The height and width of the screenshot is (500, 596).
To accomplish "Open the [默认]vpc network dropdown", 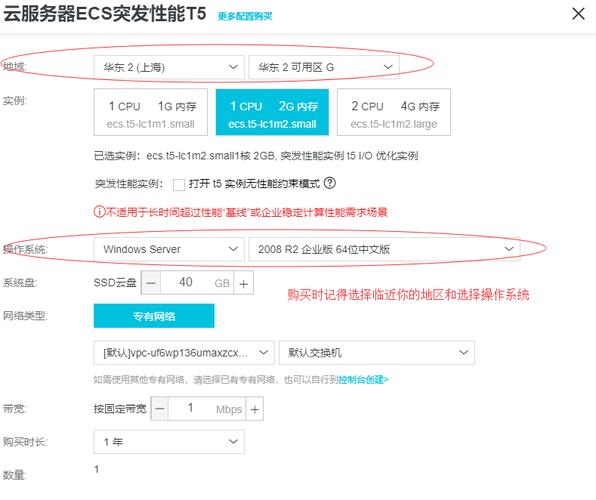I will [184, 353].
